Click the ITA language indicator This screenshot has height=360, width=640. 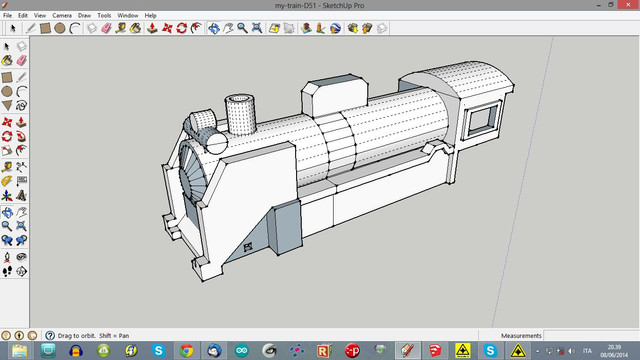587,351
